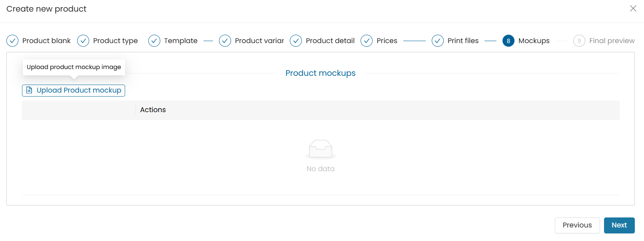Go to the Template step label
This screenshot has height=241, width=644.
point(181,41)
